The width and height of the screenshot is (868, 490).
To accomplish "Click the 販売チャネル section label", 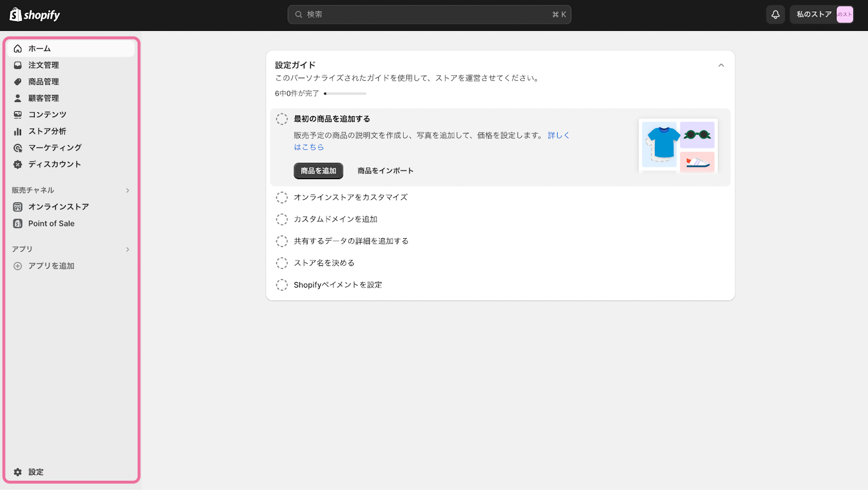I will [33, 190].
